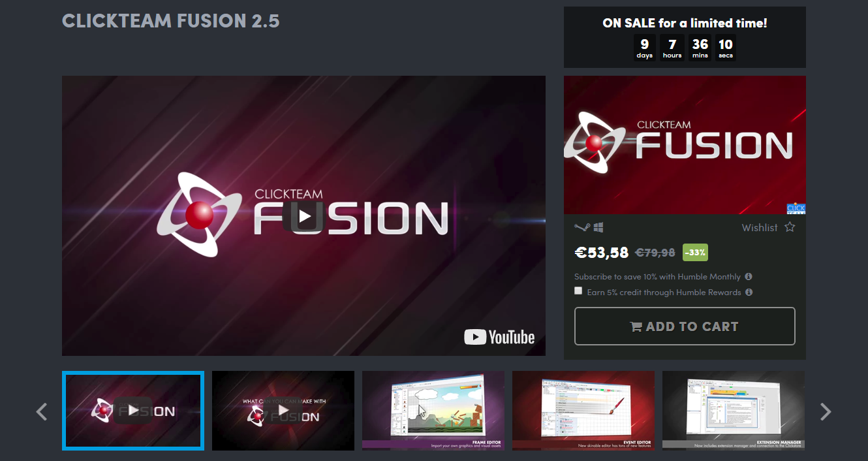The height and width of the screenshot is (461, 868).
Task: Enable the Earn 5% credit checkbox
Action: (578, 291)
